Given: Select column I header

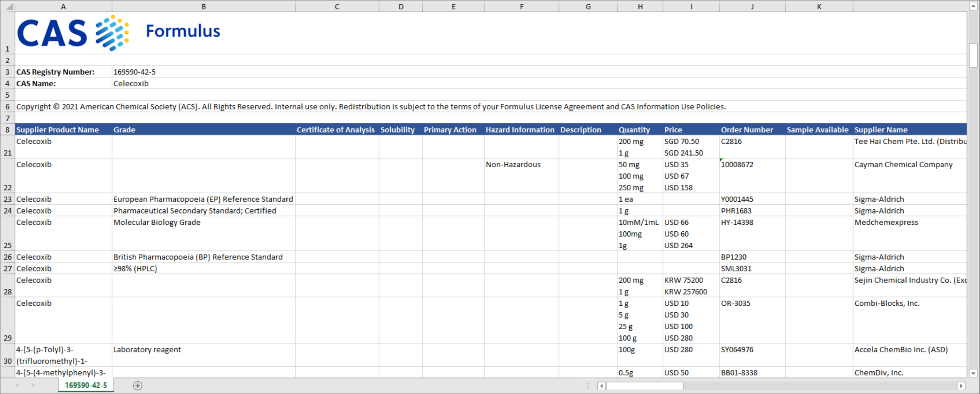Looking at the screenshot, I should [x=691, y=7].
